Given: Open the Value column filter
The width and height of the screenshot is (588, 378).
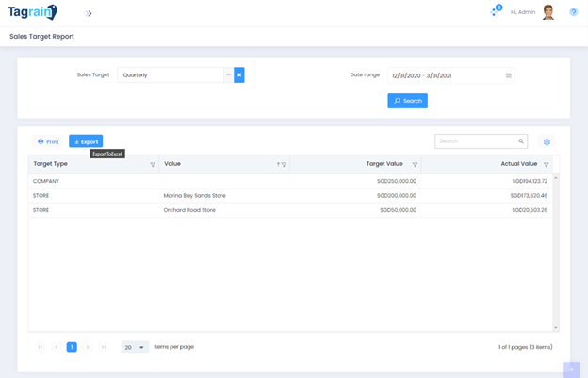Looking at the screenshot, I should pyautogui.click(x=285, y=165).
